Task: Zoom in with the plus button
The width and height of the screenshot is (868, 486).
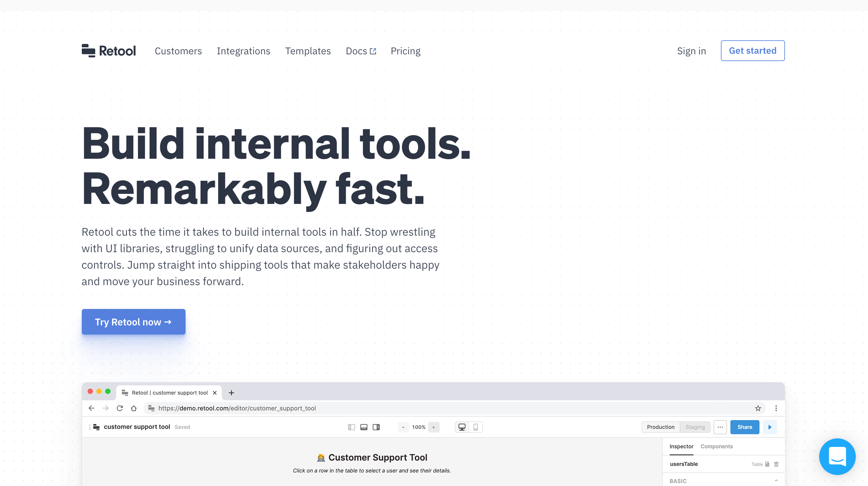Action: (x=434, y=427)
